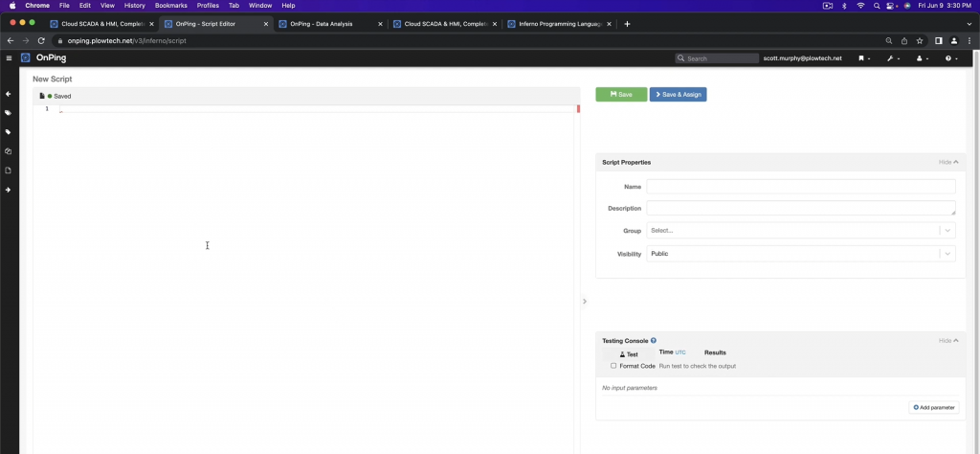Collapse right panel with chevron handle
This screenshot has height=454, width=980.
(x=585, y=302)
